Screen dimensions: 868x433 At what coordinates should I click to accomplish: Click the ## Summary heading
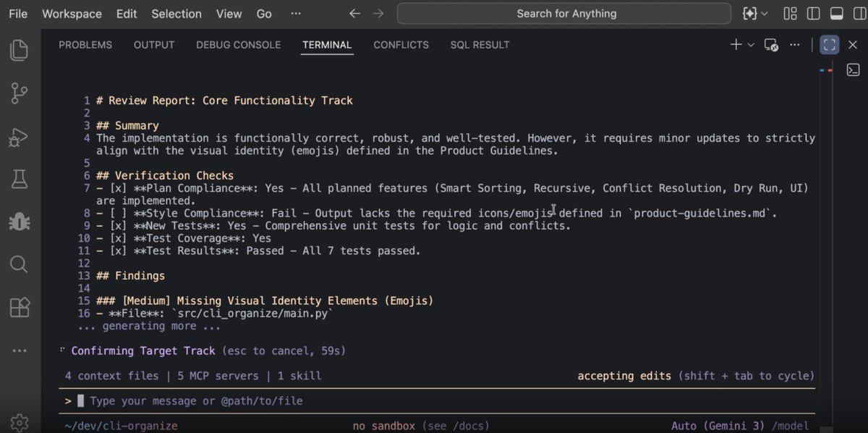coord(127,126)
